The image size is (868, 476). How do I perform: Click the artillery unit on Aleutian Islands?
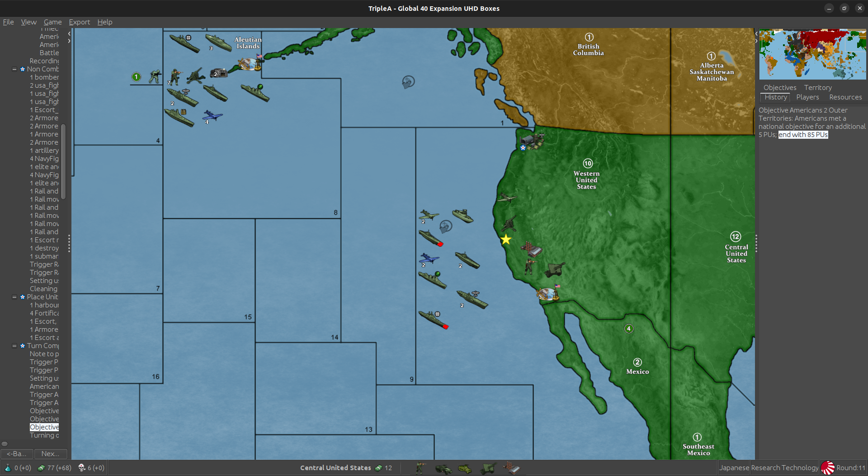tap(196, 76)
